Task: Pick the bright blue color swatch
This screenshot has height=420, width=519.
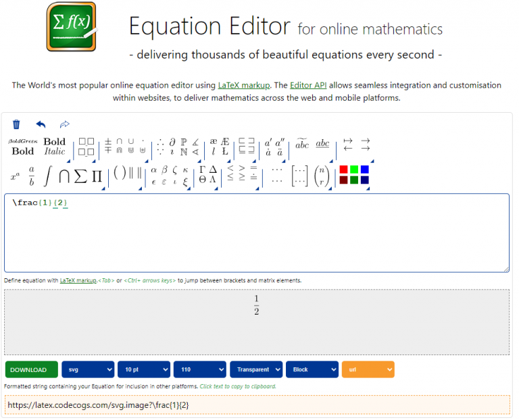Action: [x=365, y=169]
